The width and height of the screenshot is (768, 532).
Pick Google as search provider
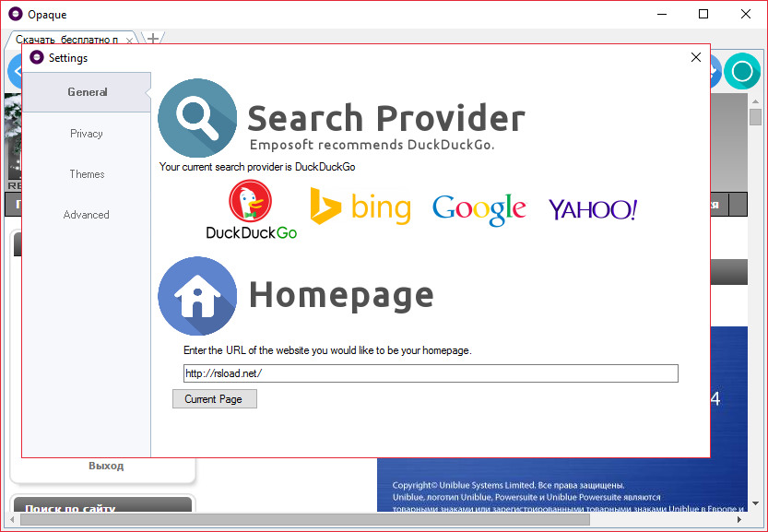(x=479, y=209)
